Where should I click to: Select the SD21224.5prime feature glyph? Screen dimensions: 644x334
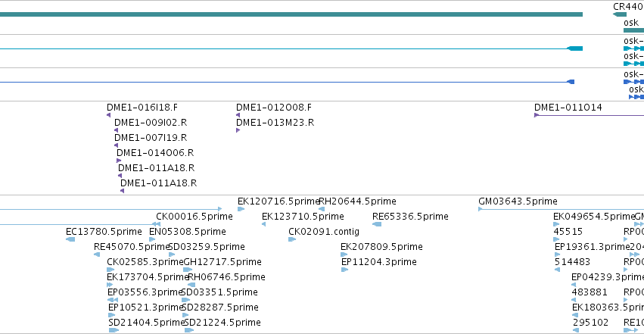click(189, 330)
